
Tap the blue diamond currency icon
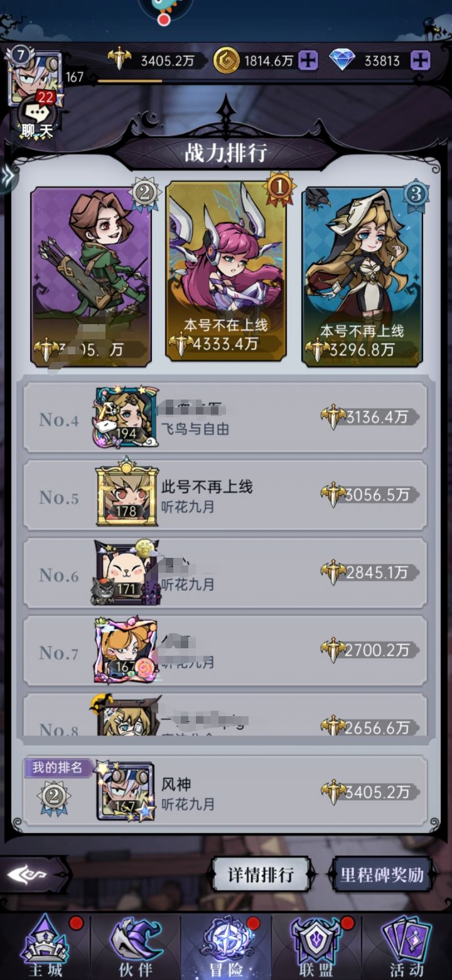tap(342, 60)
